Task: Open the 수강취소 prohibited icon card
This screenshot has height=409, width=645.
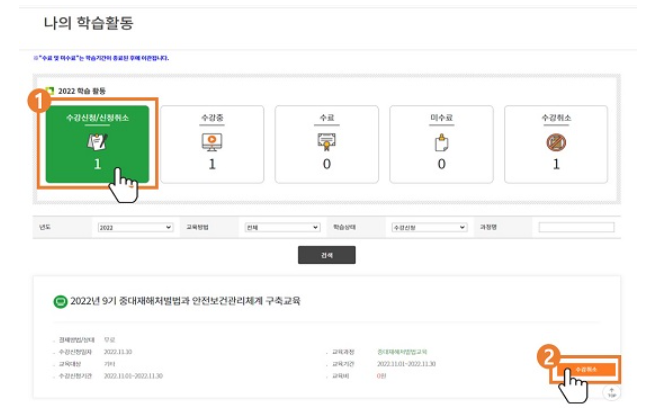Action: coord(556,144)
